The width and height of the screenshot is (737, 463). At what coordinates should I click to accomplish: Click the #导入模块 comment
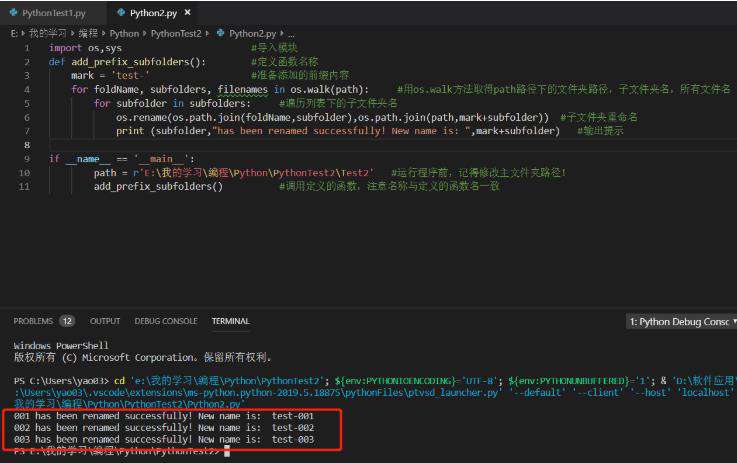[274, 47]
